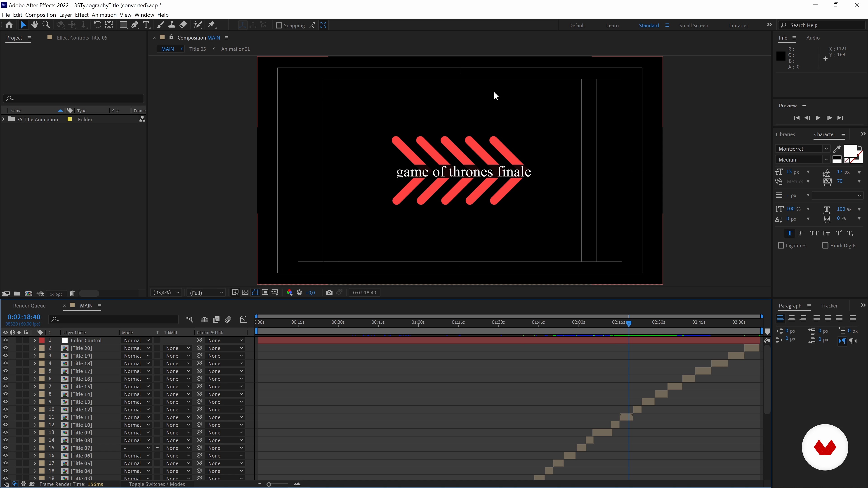Enable Motion Blur icon in timeline
This screenshot has height=488, width=868.
[x=228, y=319]
